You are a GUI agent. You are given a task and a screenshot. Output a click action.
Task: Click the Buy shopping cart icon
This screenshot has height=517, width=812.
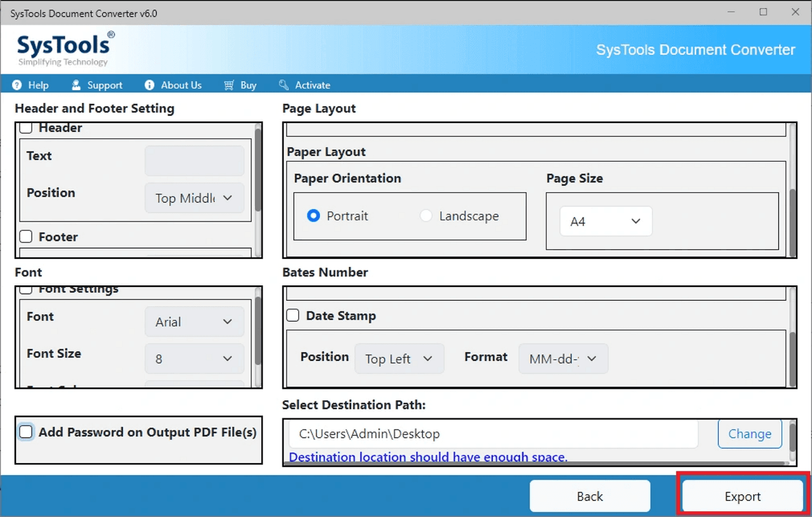click(228, 84)
